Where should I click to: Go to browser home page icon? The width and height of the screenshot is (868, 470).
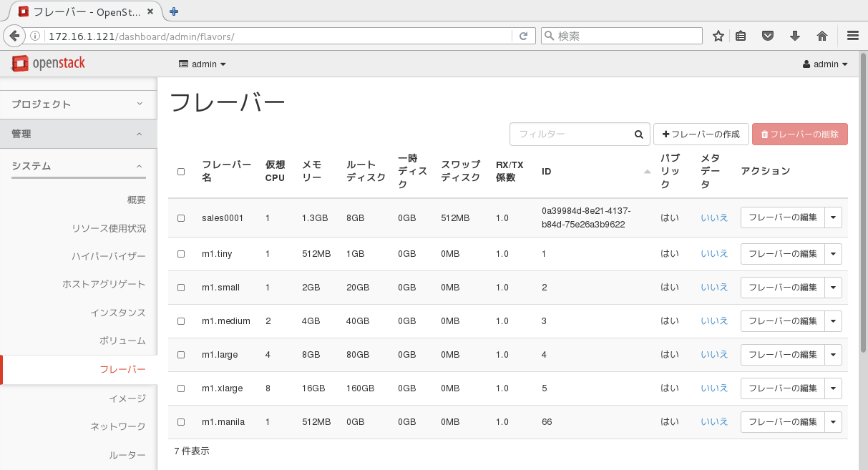point(822,36)
